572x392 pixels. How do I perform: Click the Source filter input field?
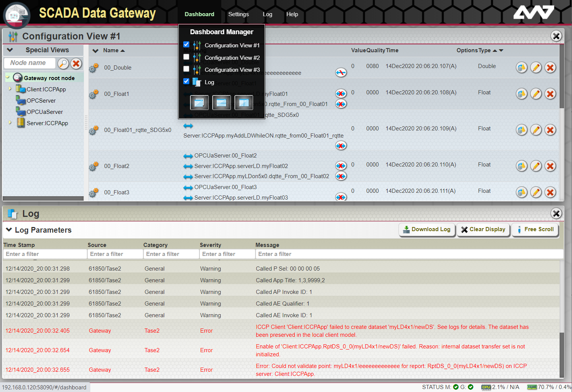(115, 254)
